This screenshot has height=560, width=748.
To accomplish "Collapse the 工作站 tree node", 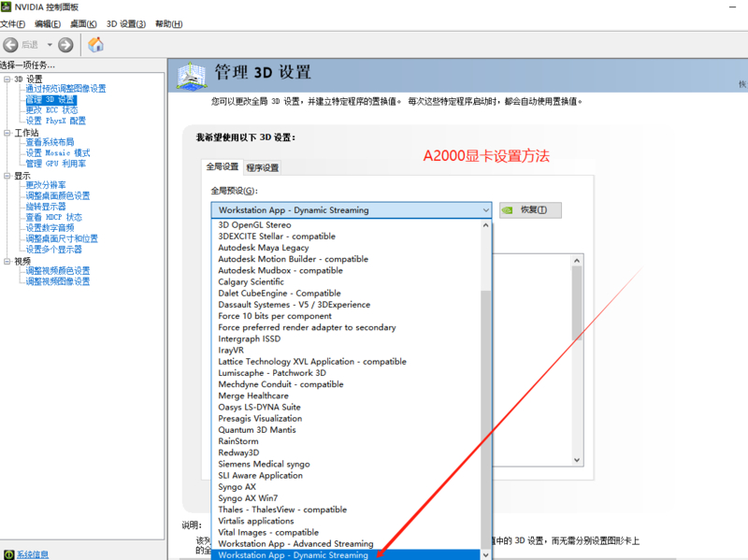I will pyautogui.click(x=7, y=133).
